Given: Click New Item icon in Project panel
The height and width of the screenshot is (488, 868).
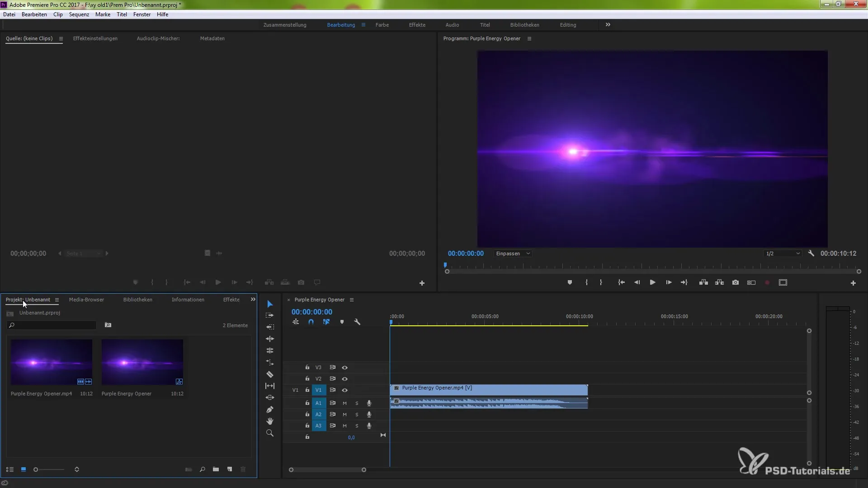Looking at the screenshot, I should [230, 469].
